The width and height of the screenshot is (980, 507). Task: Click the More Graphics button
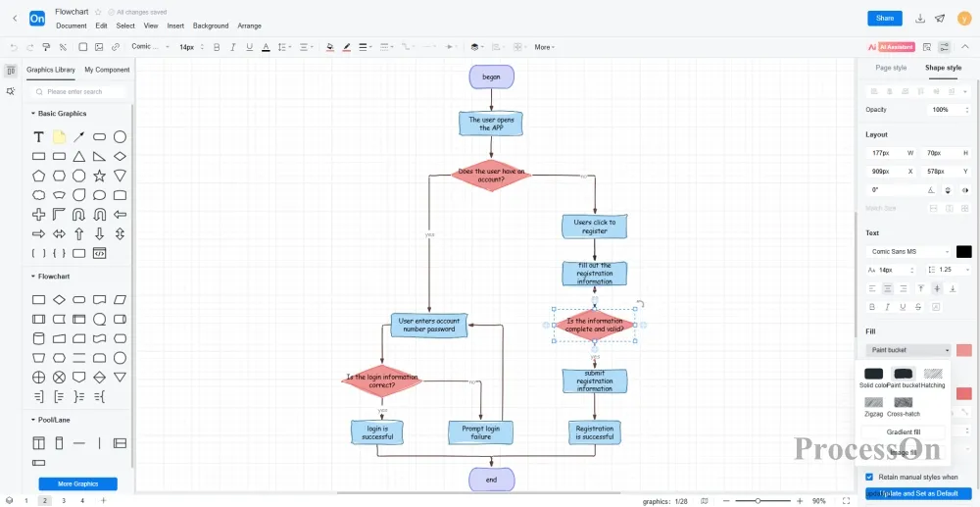click(x=77, y=483)
